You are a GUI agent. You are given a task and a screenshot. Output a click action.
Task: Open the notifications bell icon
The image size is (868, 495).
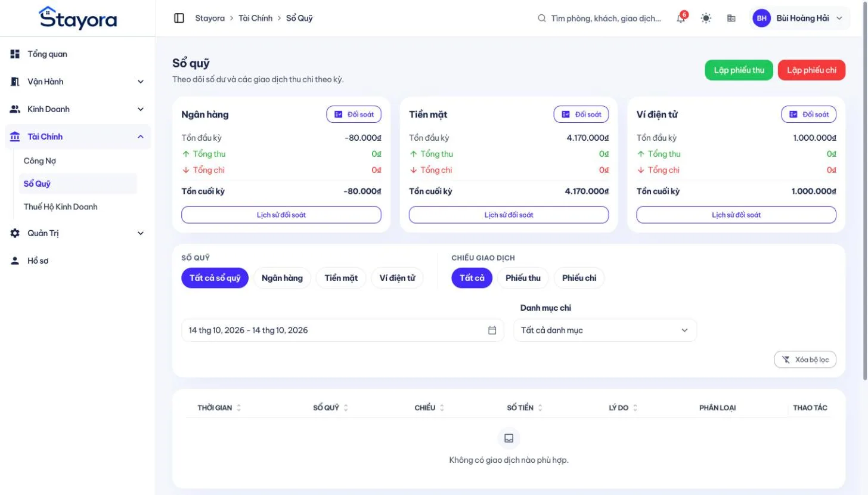681,18
